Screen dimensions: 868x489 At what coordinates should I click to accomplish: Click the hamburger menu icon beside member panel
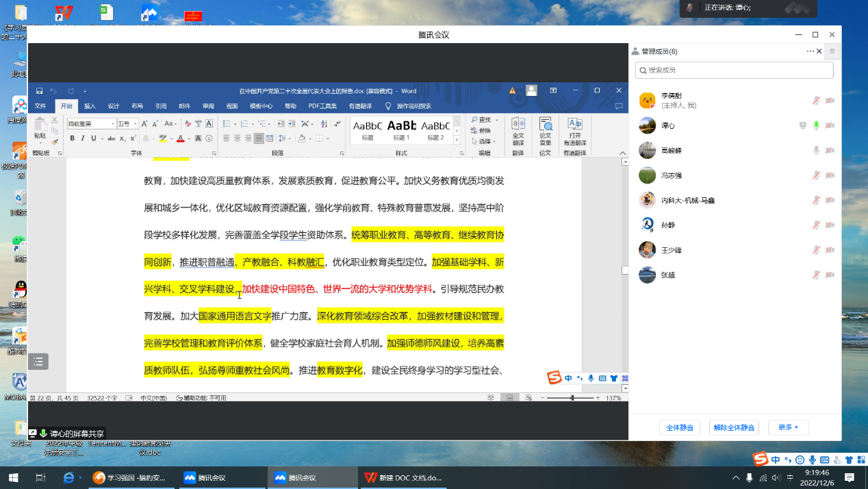point(832,51)
